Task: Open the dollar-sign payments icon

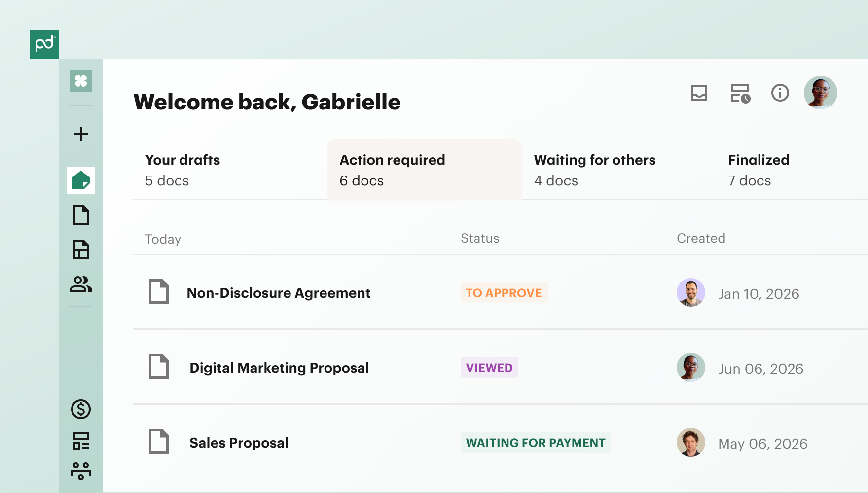Action: 81,409
